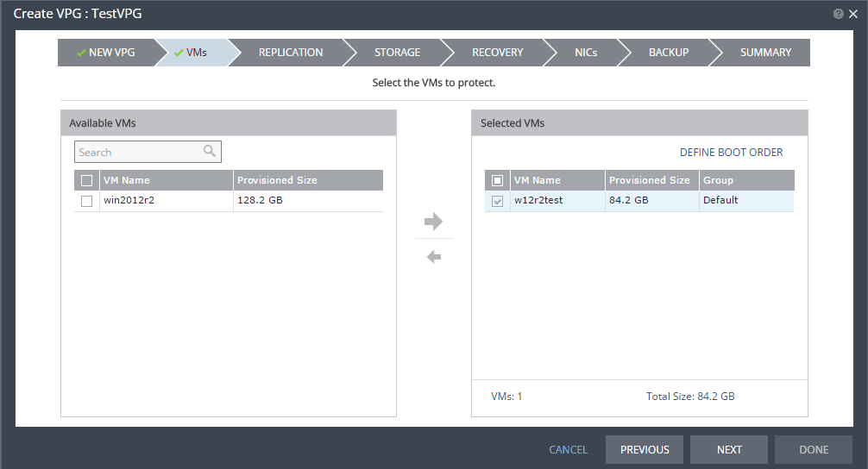This screenshot has height=469, width=868.
Task: Jump to the NICs step
Action: [x=585, y=53]
